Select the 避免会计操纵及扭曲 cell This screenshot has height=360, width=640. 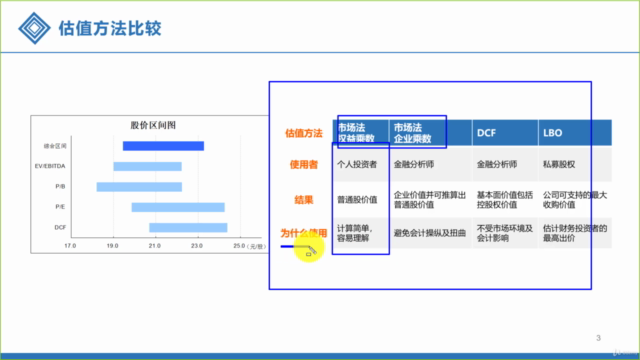point(430,233)
